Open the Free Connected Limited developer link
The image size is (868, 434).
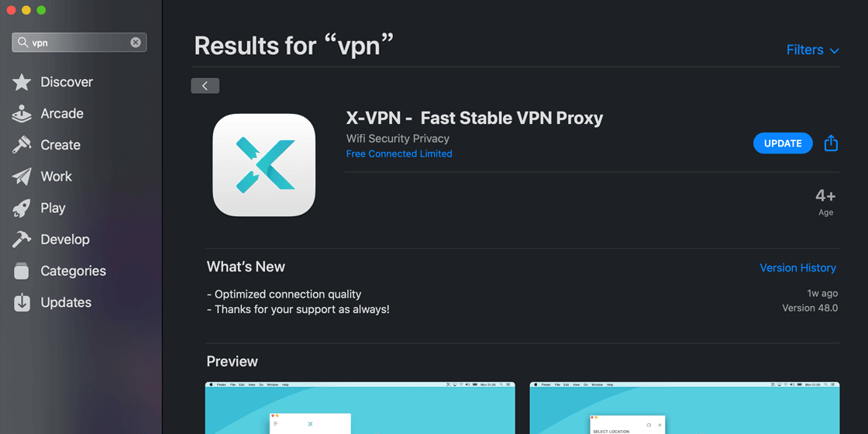click(399, 154)
